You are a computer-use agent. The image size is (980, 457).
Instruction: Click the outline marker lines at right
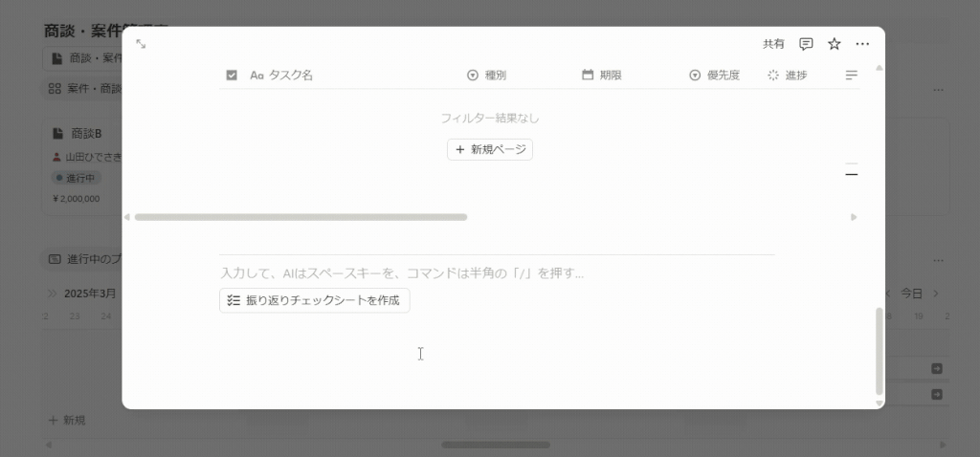pyautogui.click(x=851, y=170)
